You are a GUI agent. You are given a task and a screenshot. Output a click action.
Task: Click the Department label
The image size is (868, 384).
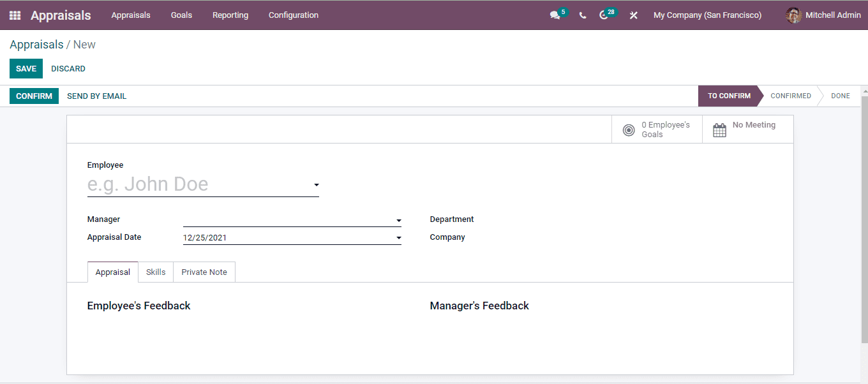pos(452,219)
